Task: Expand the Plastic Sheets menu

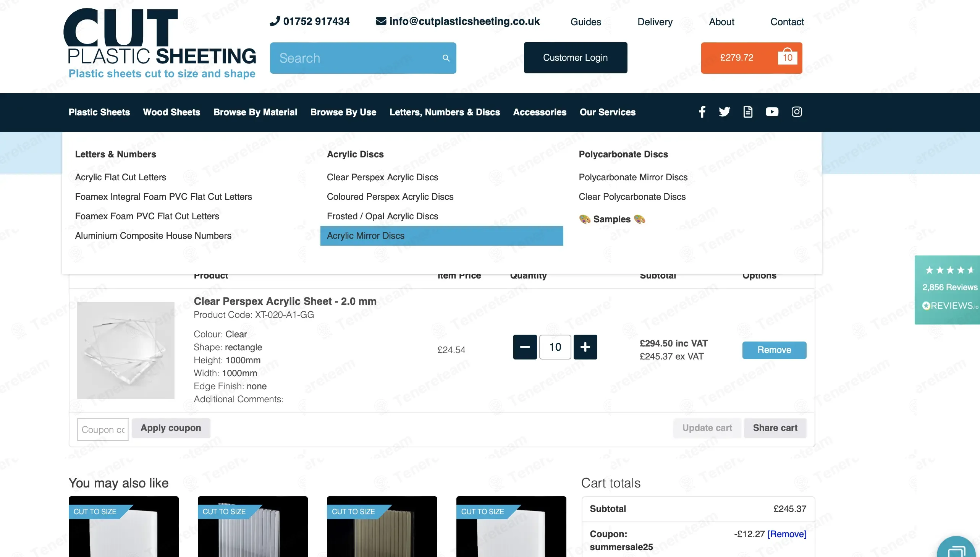Action: [99, 112]
